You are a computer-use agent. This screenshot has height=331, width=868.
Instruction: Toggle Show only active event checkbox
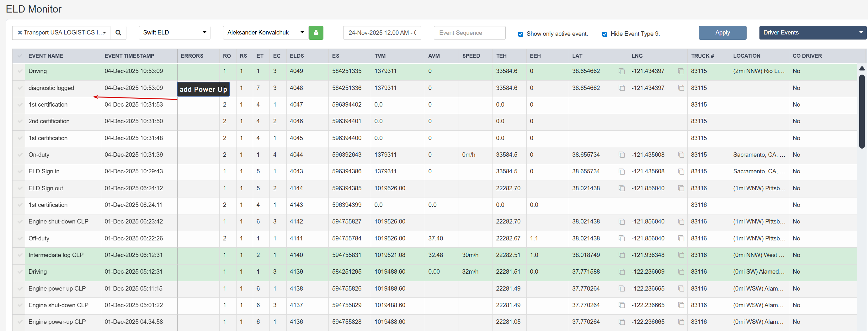click(x=521, y=34)
